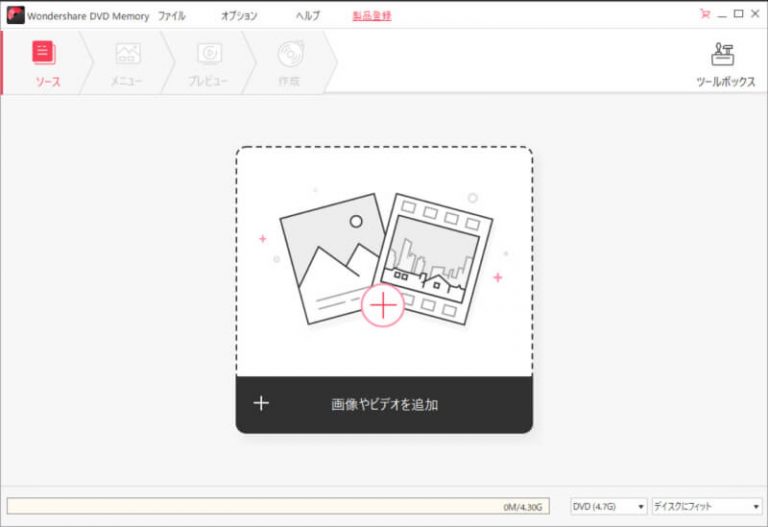Viewport: 768px width, 527px height.
Task: Click the Wondershare DVD Memory logo icon
Action: pos(15,15)
